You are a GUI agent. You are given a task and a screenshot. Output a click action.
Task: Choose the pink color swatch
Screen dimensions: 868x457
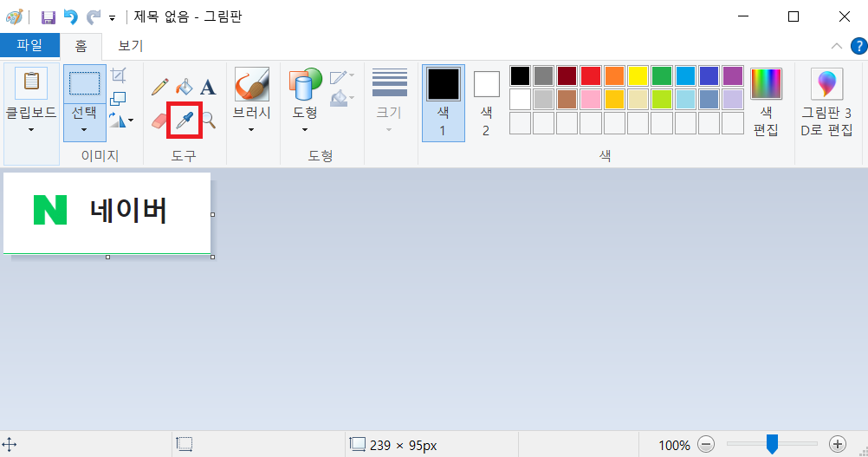pyautogui.click(x=591, y=99)
